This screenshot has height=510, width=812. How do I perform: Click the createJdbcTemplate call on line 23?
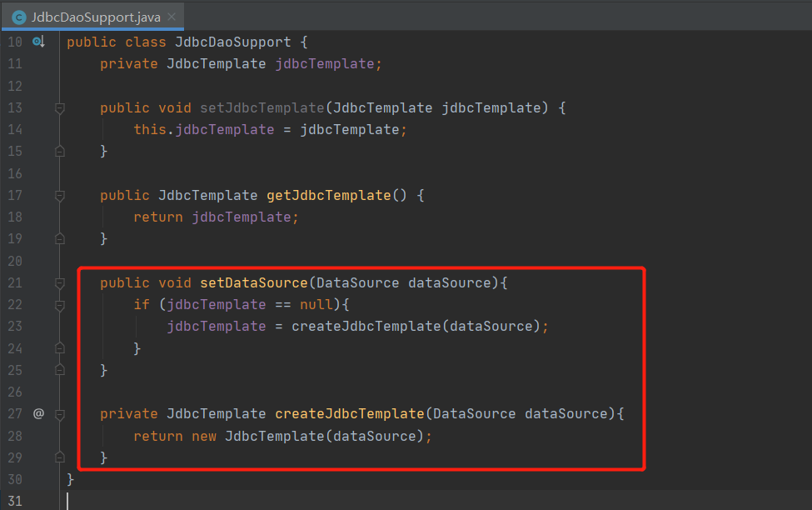pyautogui.click(x=366, y=327)
